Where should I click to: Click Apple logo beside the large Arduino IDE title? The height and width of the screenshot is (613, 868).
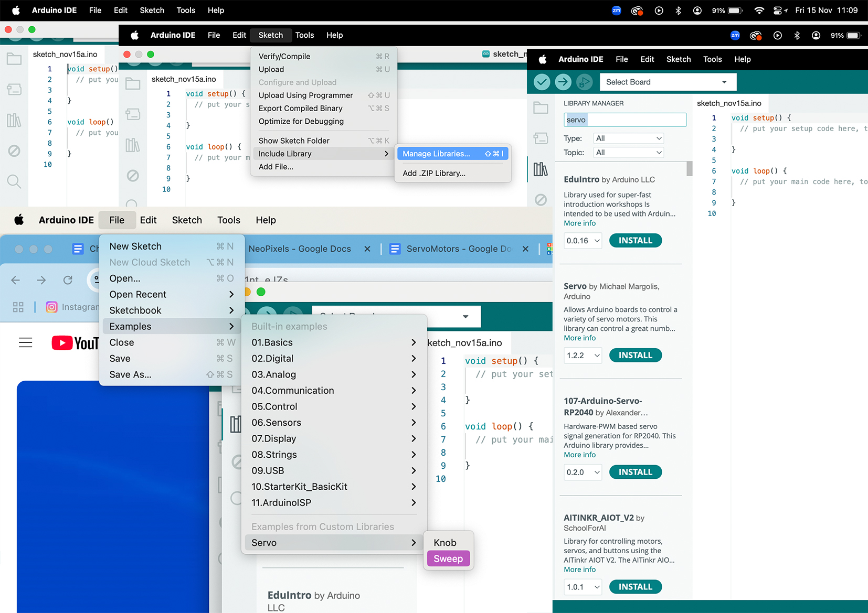click(x=19, y=220)
